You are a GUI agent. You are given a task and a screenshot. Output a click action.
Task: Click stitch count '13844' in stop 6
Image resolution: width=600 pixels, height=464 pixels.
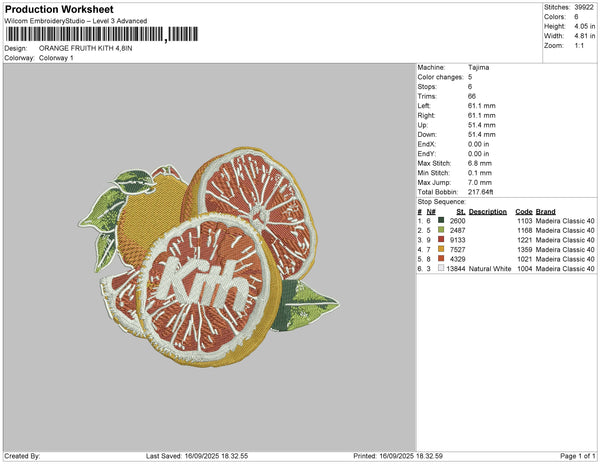click(456, 269)
